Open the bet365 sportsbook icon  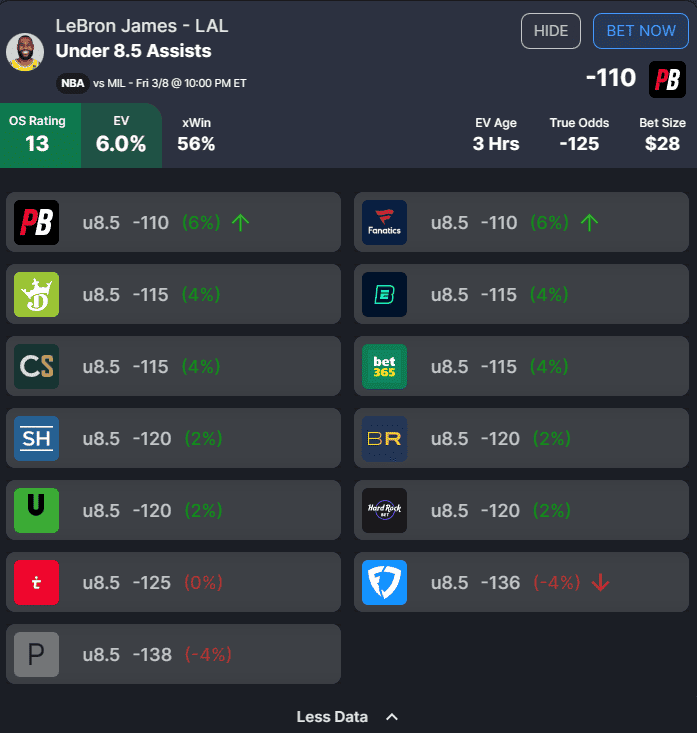[384, 366]
